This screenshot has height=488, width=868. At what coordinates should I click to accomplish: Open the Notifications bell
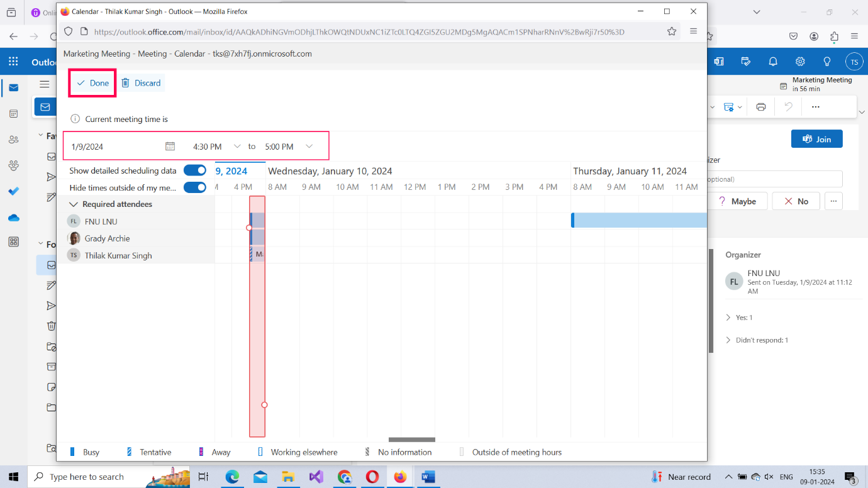click(x=773, y=62)
